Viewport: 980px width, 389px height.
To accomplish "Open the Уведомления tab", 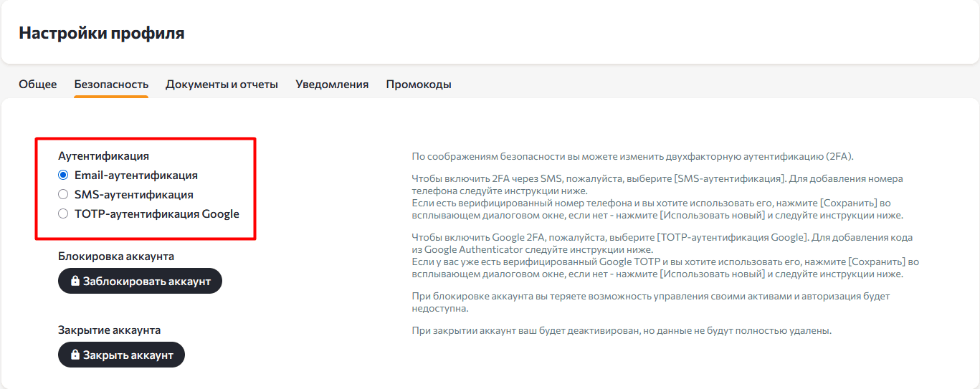I will (x=332, y=85).
